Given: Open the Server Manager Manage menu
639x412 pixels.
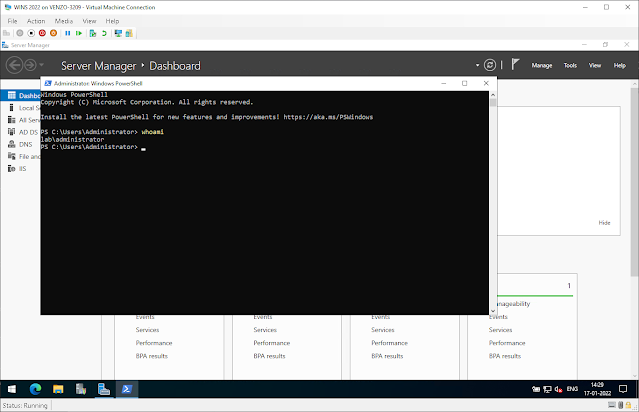Looking at the screenshot, I should click(x=542, y=65).
